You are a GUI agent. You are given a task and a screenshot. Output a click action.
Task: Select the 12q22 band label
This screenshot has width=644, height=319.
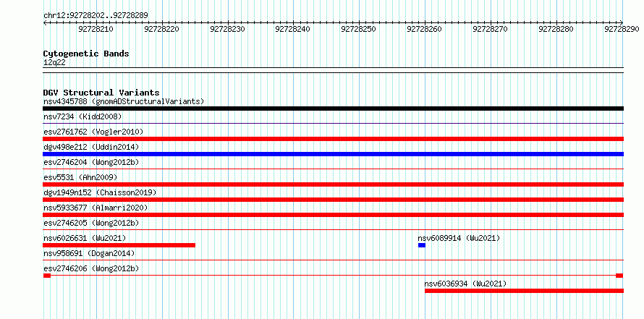point(54,63)
